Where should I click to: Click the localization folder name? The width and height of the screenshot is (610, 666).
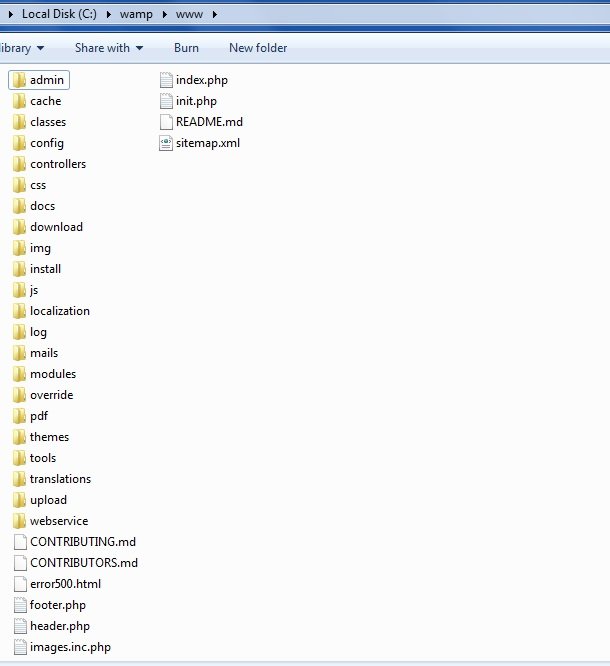tap(60, 311)
